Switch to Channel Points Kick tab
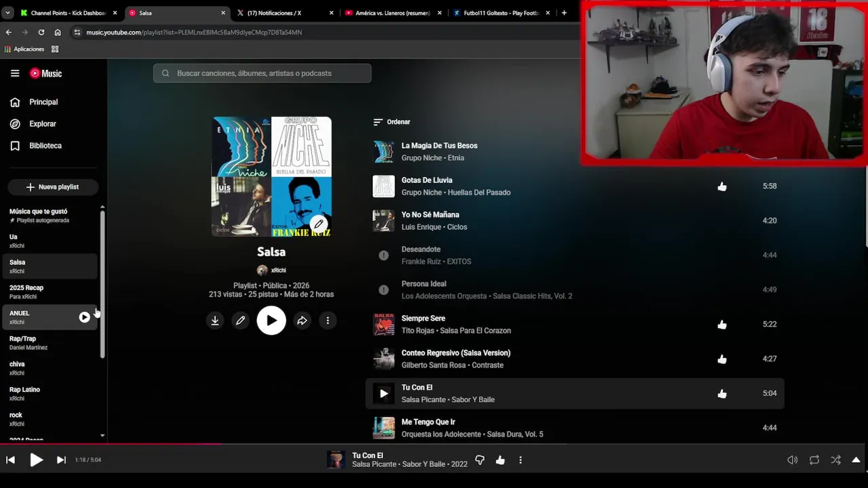868x488 pixels. pos(68,13)
